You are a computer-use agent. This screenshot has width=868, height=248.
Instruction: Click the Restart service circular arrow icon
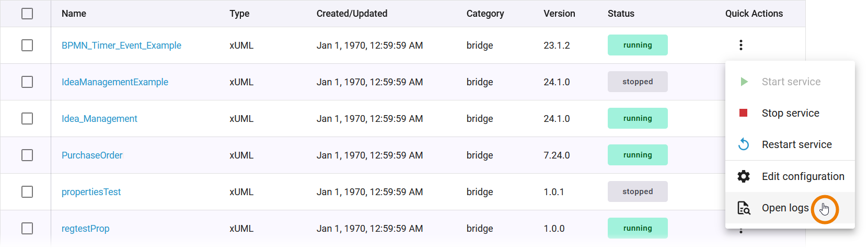click(x=743, y=144)
